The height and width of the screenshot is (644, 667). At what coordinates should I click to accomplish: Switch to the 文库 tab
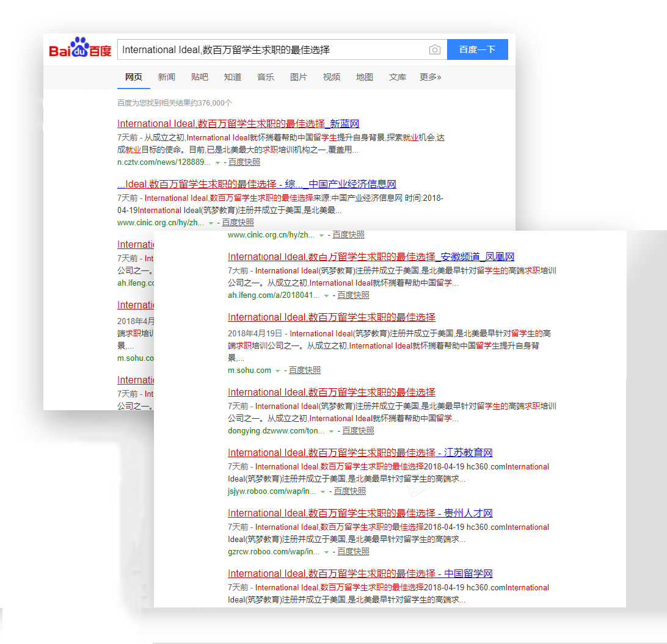coord(397,77)
